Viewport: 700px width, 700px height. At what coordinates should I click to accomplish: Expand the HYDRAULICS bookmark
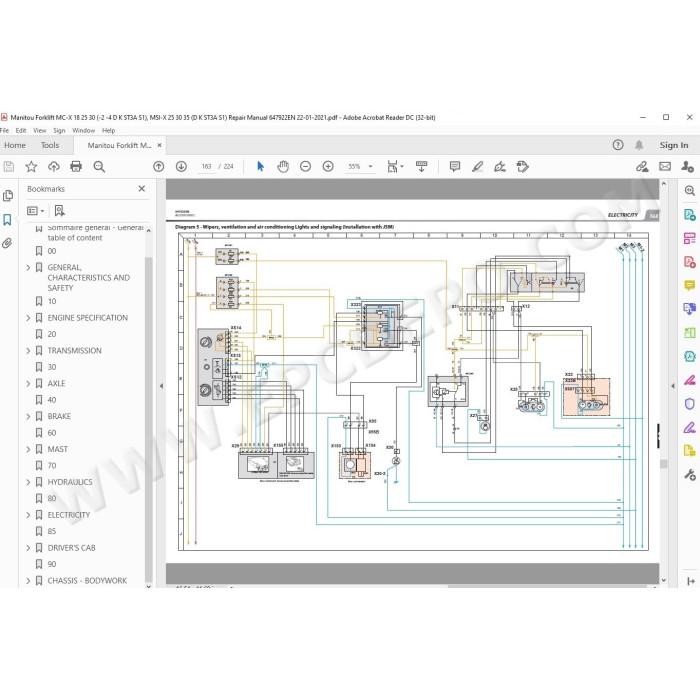tap(28, 482)
